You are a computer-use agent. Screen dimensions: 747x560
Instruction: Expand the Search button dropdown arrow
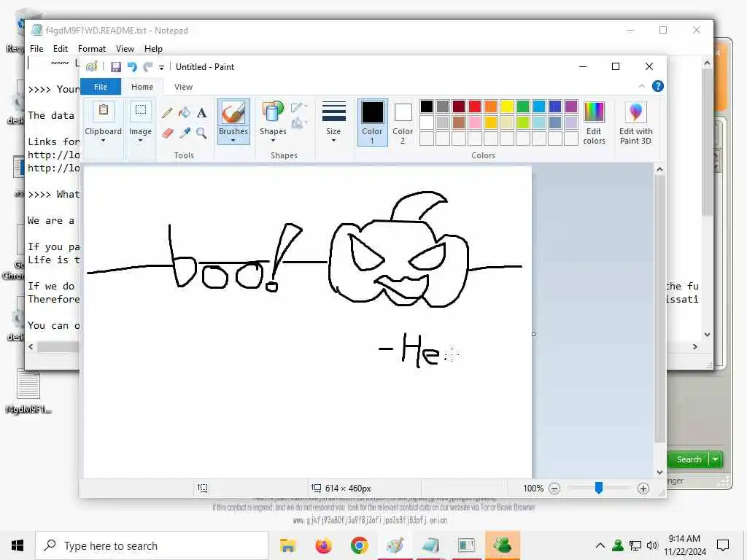[716, 459]
